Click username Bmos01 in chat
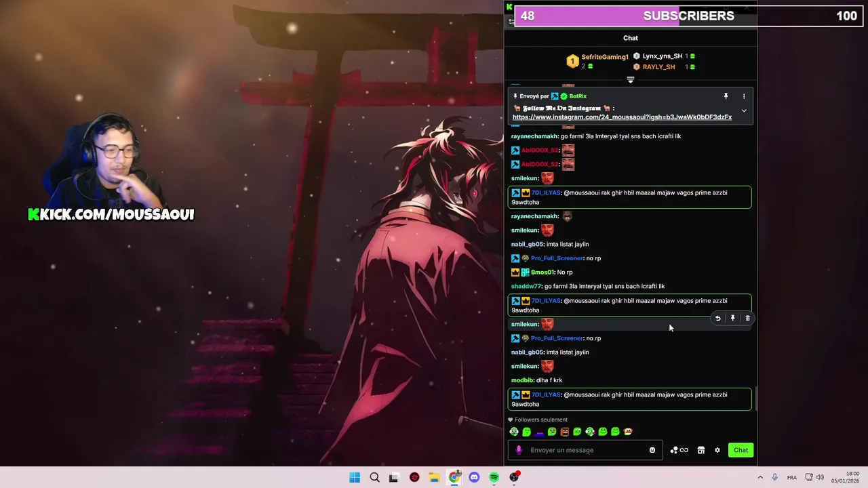This screenshot has height=488, width=868. (542, 272)
